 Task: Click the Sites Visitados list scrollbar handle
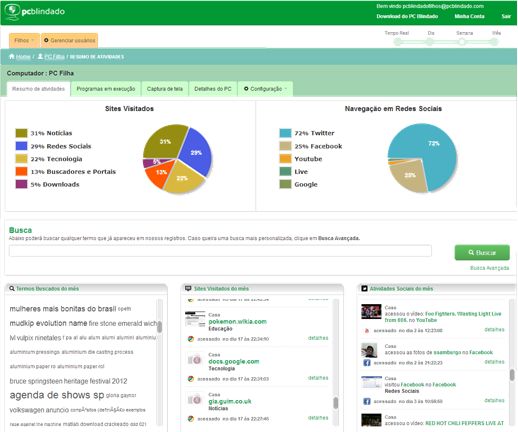tap(336, 403)
